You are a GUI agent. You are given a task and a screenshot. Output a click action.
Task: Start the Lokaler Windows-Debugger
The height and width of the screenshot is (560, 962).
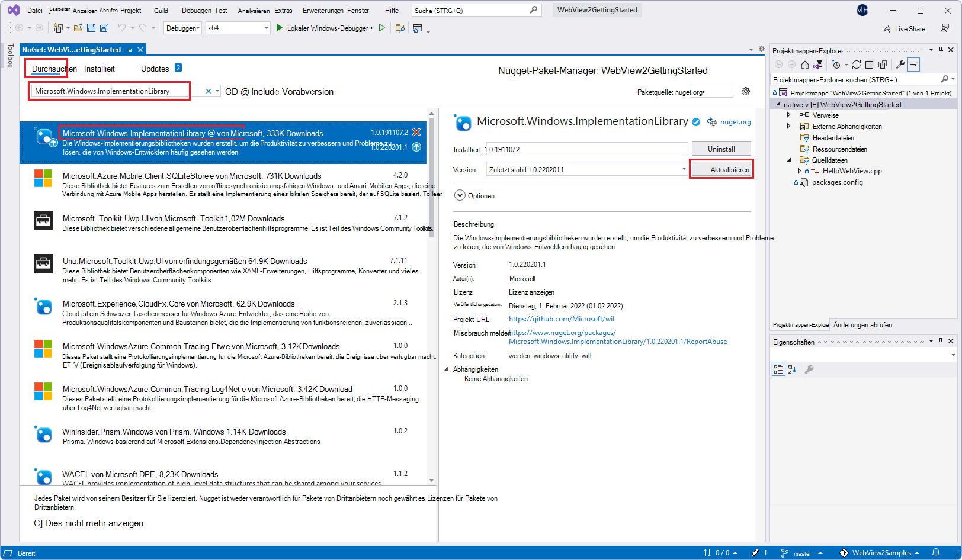pyautogui.click(x=324, y=28)
